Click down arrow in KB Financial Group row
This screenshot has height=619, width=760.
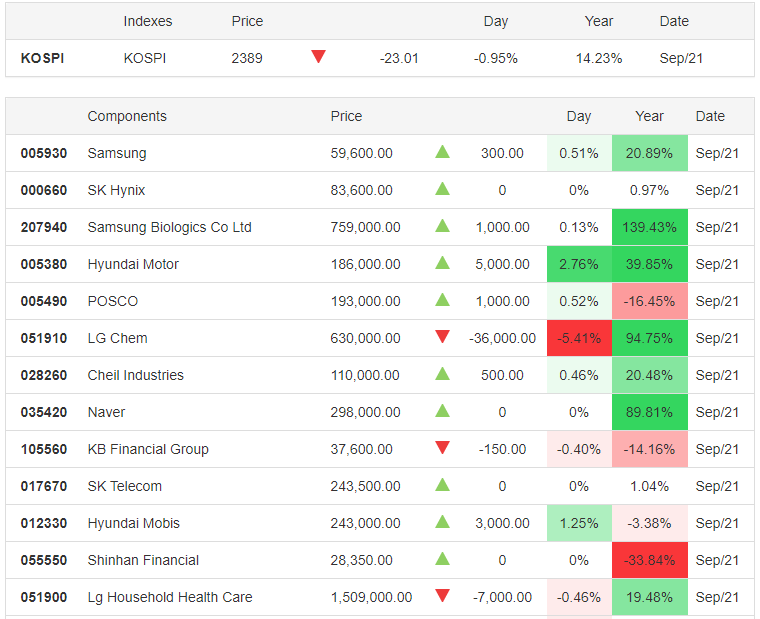point(443,447)
